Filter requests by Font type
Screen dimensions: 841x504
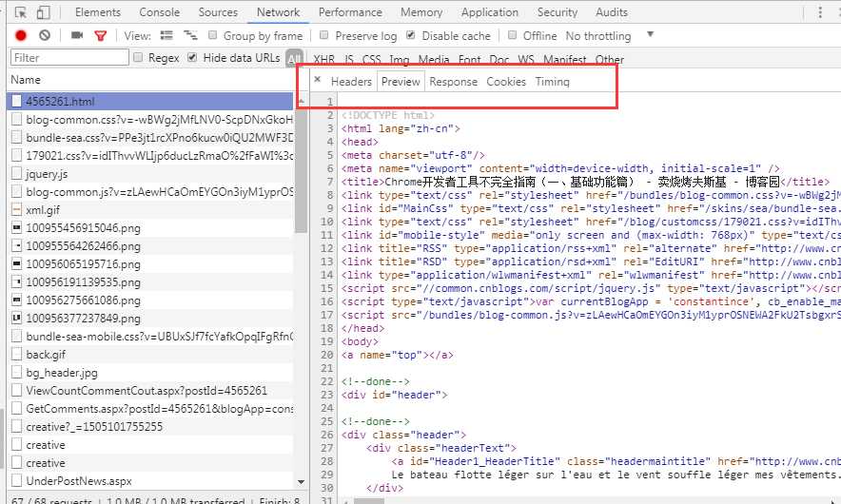click(469, 59)
